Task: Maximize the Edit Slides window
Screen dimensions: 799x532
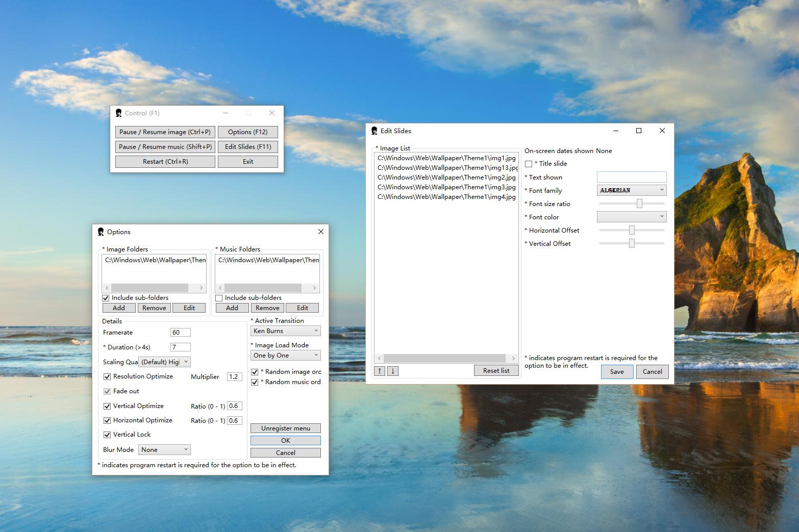Action: point(639,131)
